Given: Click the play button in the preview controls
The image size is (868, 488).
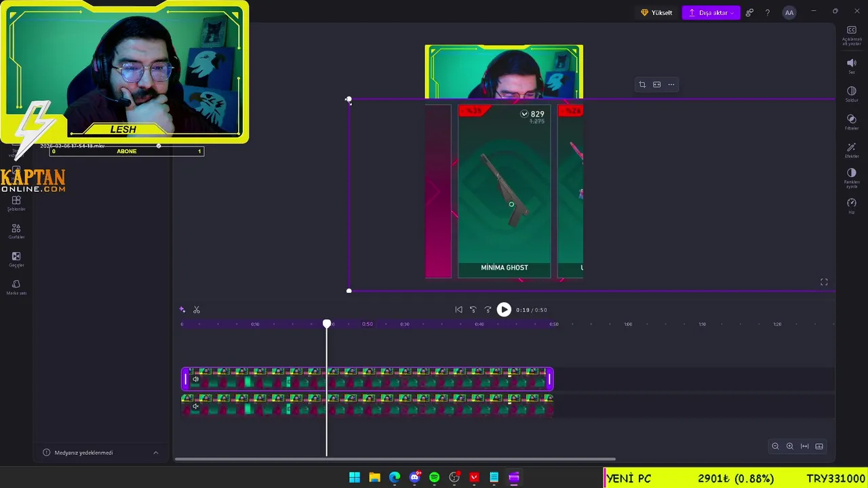Looking at the screenshot, I should point(504,310).
